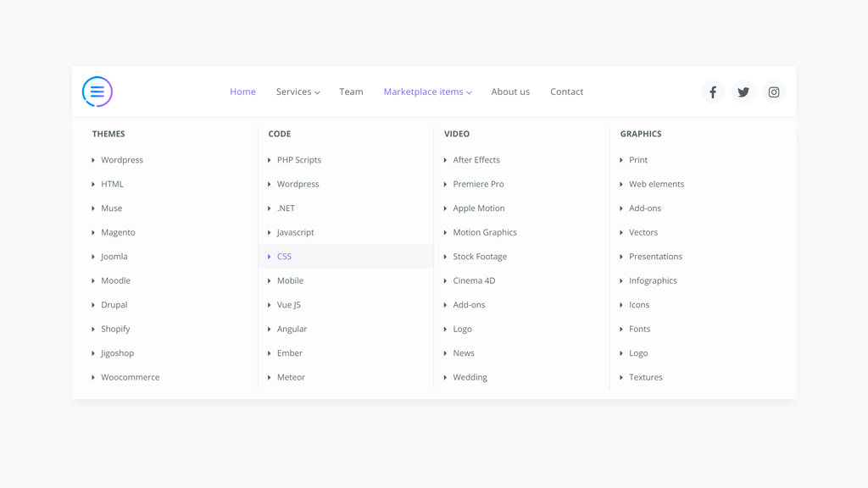Viewport: 868px width, 488px height.
Task: Click the arrow bullet beside CSS
Action: point(270,257)
